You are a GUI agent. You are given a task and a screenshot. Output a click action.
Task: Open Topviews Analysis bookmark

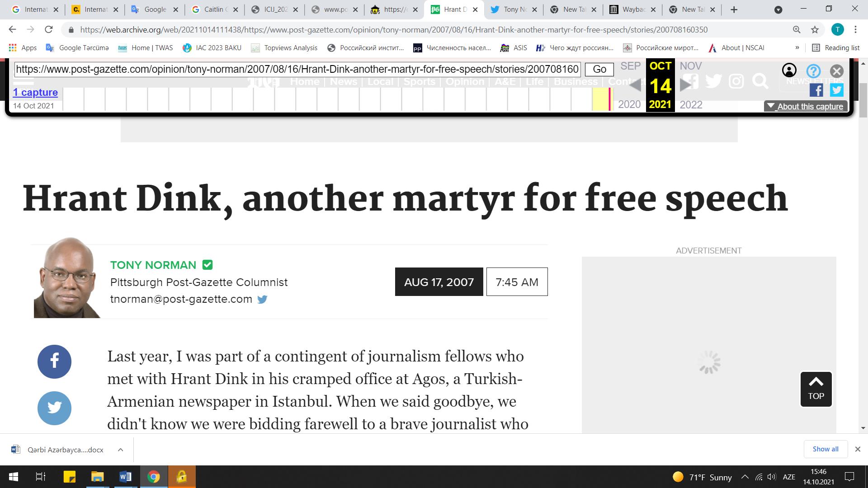284,48
